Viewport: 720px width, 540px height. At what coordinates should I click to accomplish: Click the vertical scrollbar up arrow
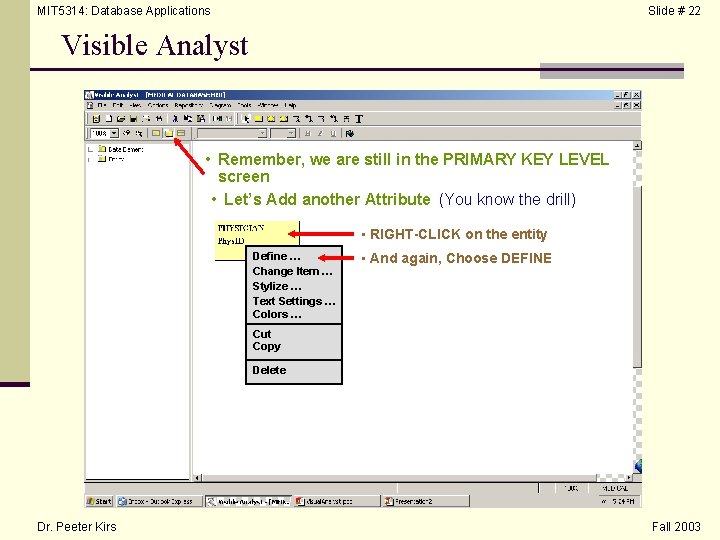pyautogui.click(x=637, y=146)
